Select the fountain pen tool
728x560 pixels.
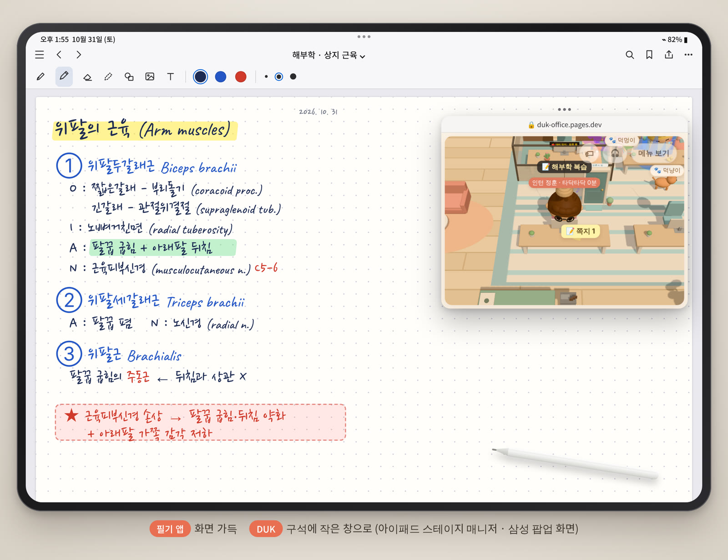[x=40, y=77]
